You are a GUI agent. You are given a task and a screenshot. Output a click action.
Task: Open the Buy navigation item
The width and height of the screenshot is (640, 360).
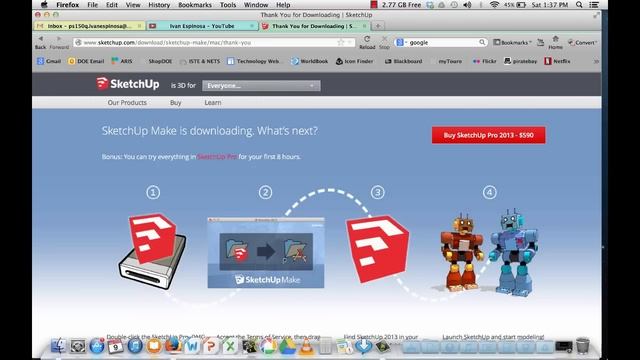tap(176, 102)
